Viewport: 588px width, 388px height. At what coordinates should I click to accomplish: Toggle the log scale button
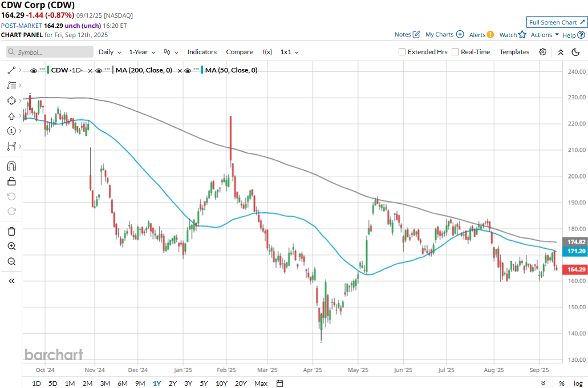[x=578, y=383]
